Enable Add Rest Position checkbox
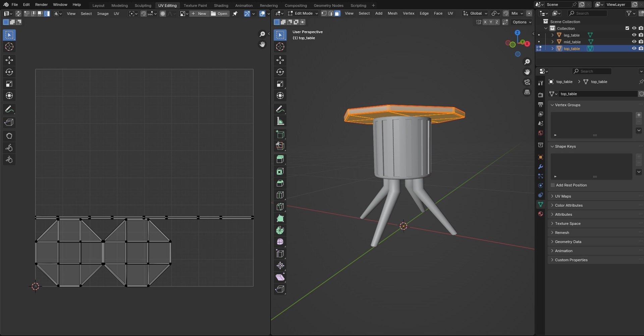644x336 pixels. (553, 185)
